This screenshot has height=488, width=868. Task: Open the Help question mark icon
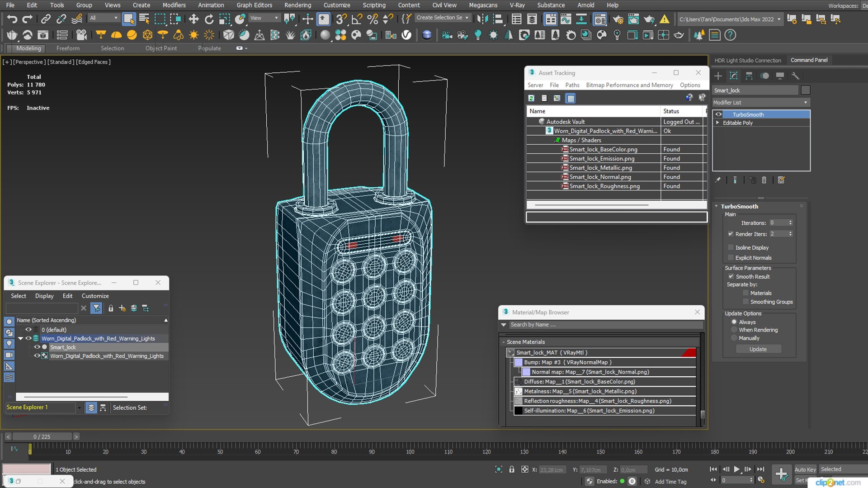[730, 35]
